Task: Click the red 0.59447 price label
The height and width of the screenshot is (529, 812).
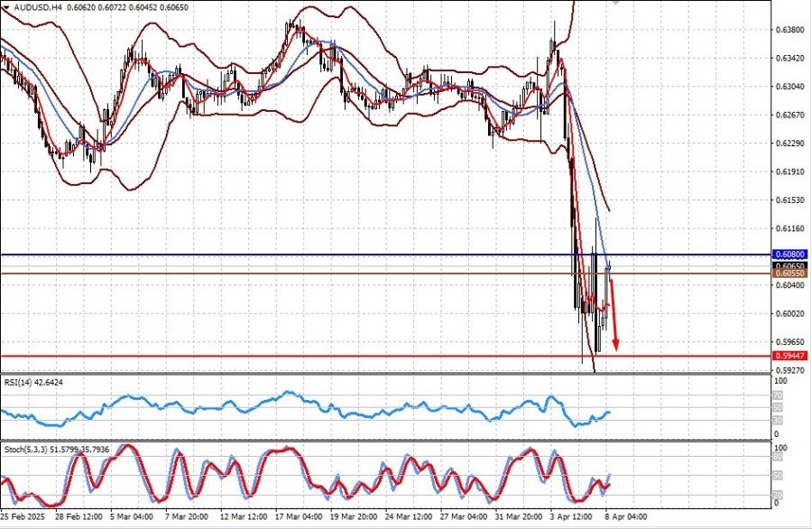Action: (789, 356)
